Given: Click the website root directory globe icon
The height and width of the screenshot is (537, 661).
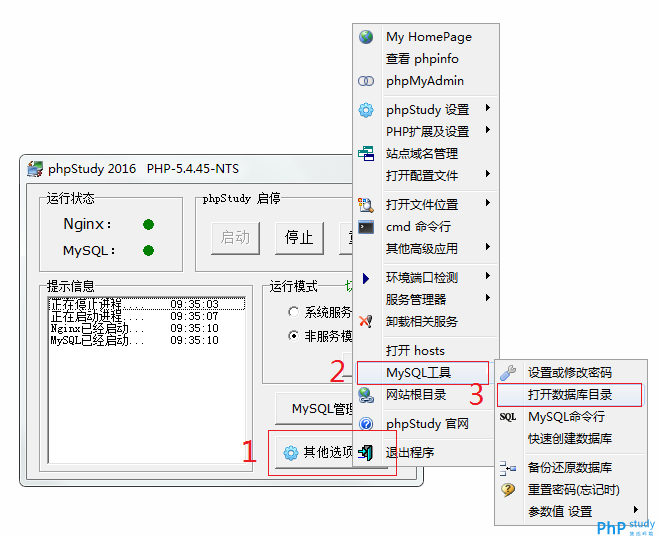Looking at the screenshot, I should coord(366,395).
